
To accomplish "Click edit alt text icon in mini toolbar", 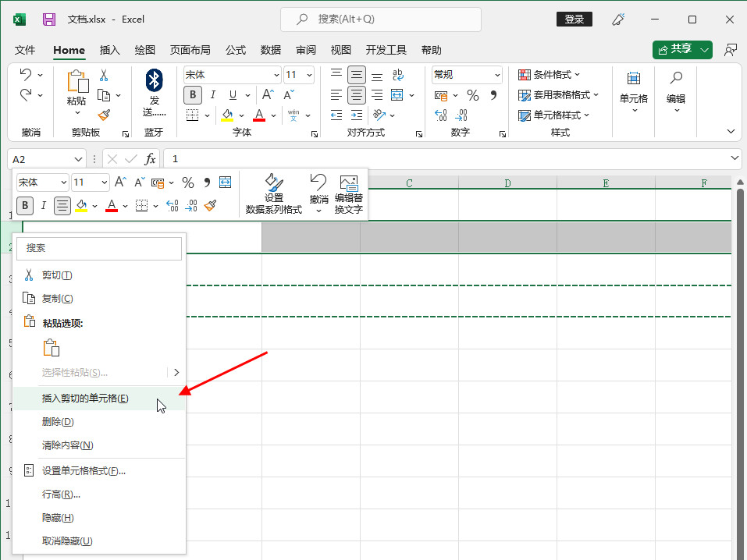I will 349,183.
